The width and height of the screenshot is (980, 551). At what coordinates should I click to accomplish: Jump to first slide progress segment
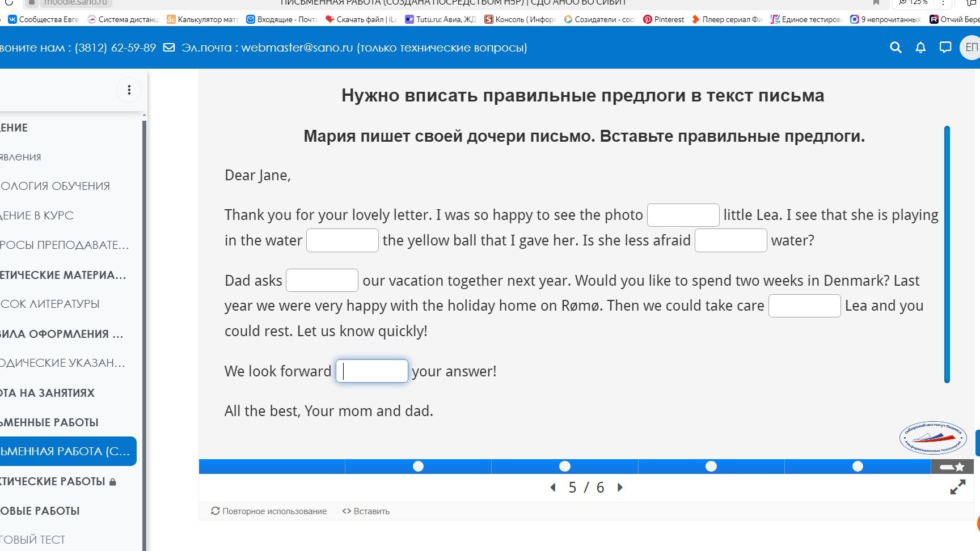[272, 467]
